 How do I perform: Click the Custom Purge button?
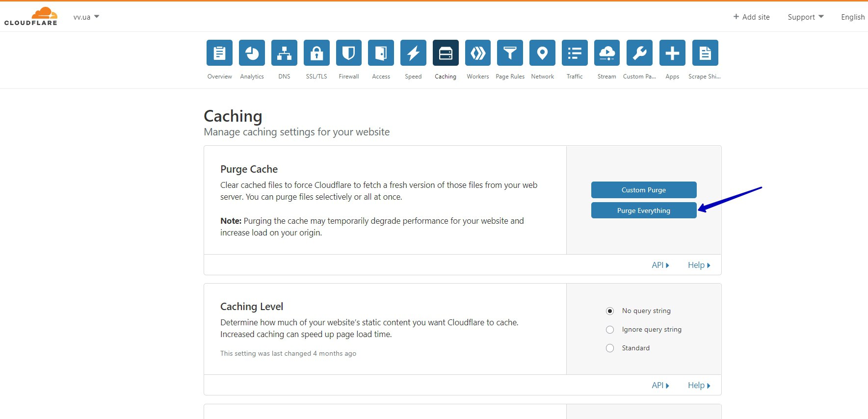(644, 190)
